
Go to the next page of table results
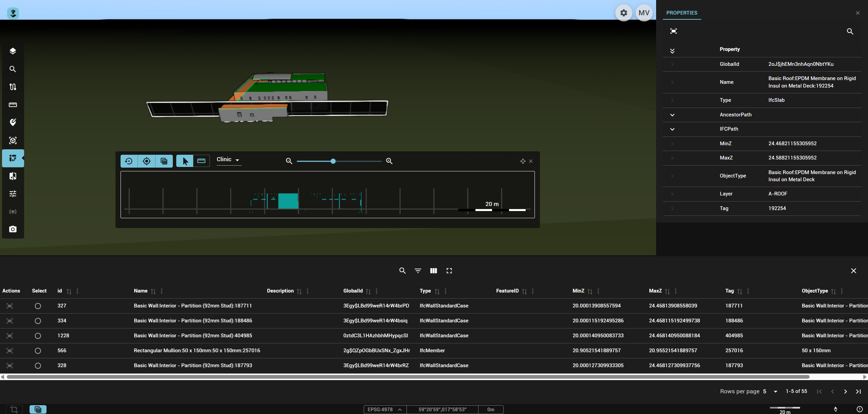(x=846, y=391)
